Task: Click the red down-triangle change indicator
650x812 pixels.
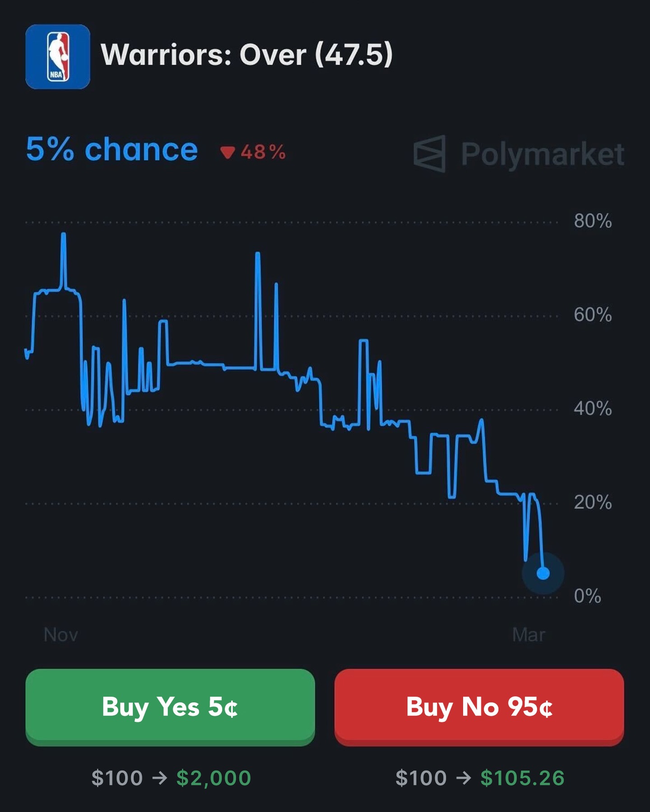Action: [x=227, y=152]
